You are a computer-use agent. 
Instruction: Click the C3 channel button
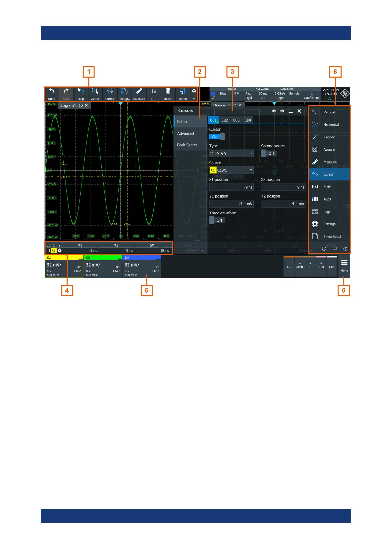[289, 267]
